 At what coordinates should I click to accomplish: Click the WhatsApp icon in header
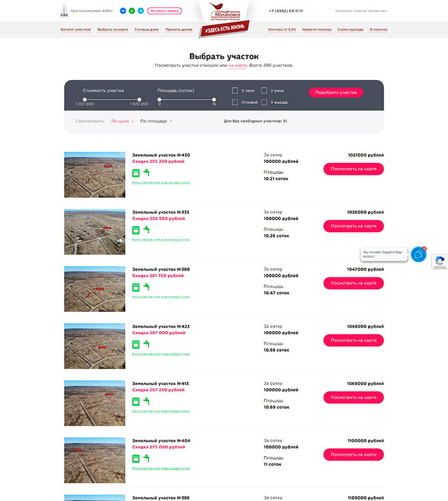(132, 11)
